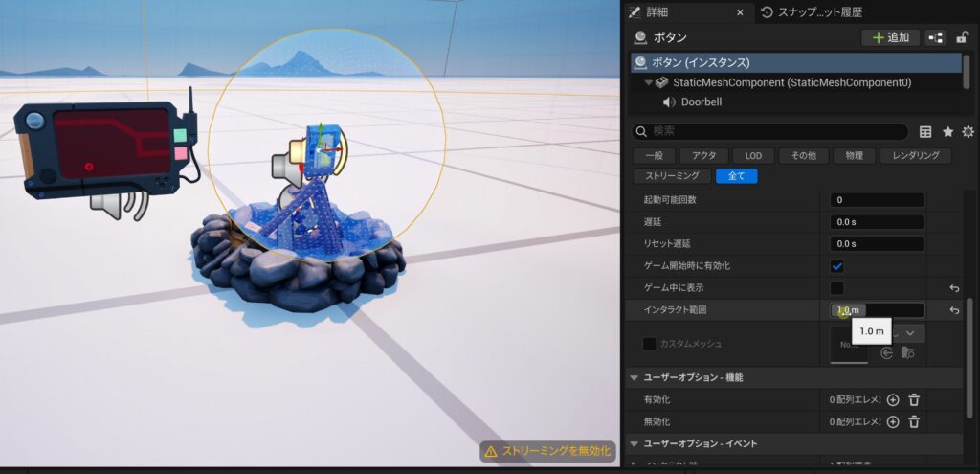Click the browse-to-asset folder icon under mesh
The image size is (980, 474).
pos(908,353)
